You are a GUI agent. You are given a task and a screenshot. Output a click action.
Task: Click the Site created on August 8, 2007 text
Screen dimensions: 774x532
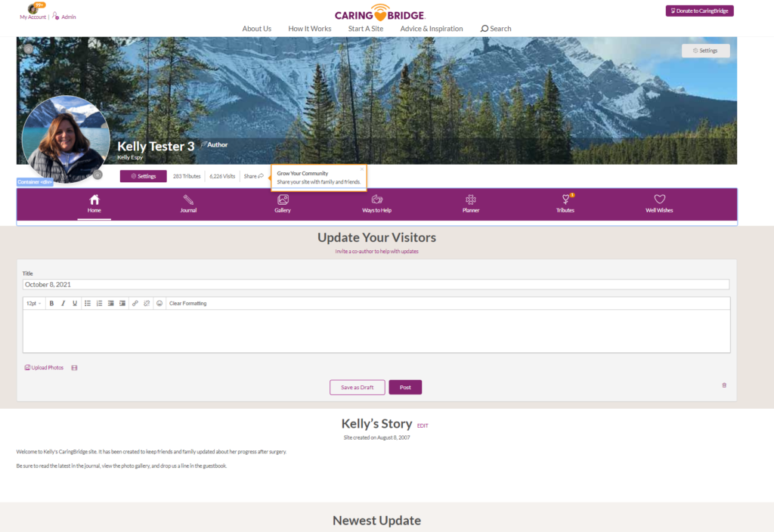point(376,438)
